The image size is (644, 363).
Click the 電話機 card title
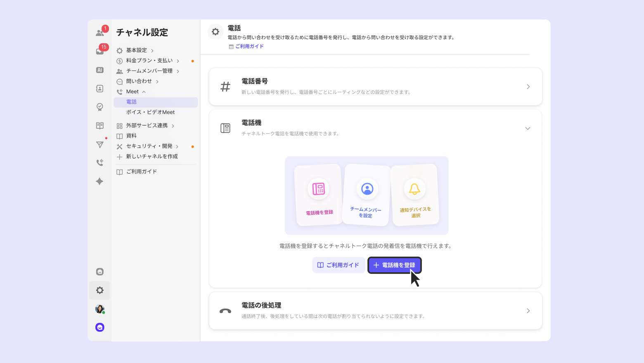[251, 123]
